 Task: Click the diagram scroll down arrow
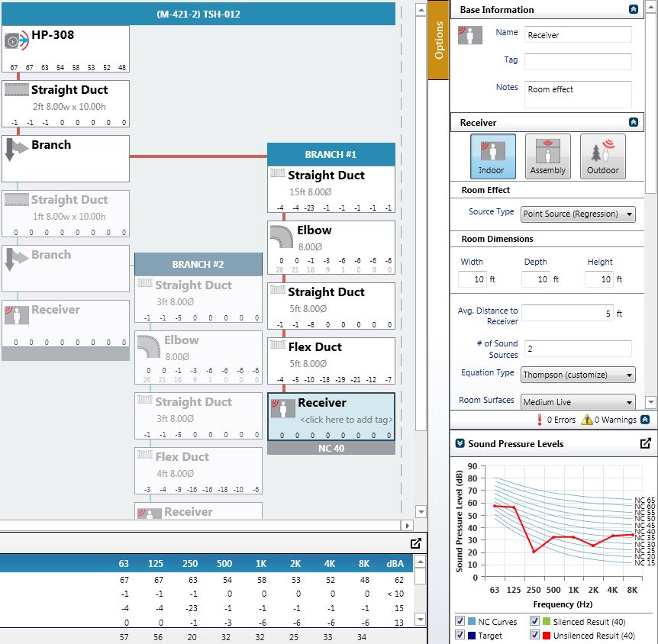click(421, 511)
